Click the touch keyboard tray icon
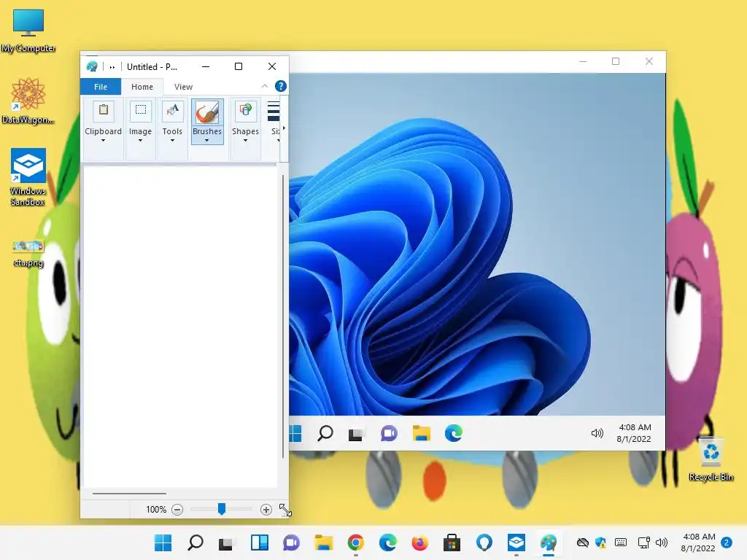The width and height of the screenshot is (747, 560). point(620,542)
